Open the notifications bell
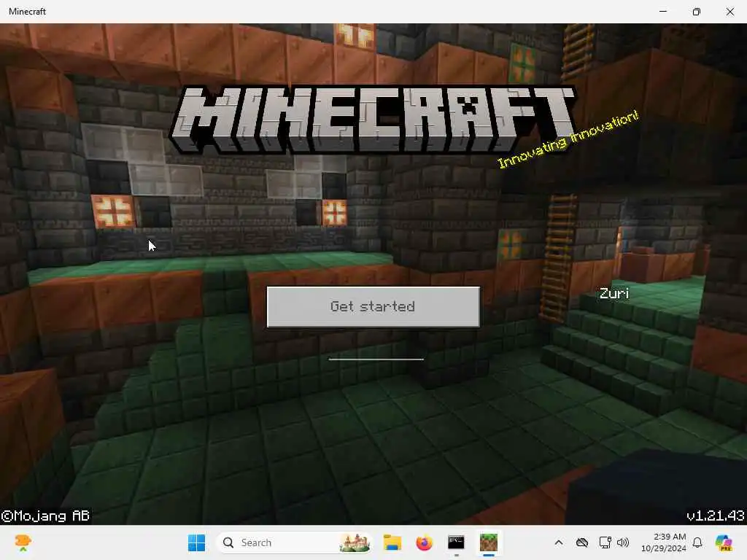Image resolution: width=747 pixels, height=560 pixels. 697,542
